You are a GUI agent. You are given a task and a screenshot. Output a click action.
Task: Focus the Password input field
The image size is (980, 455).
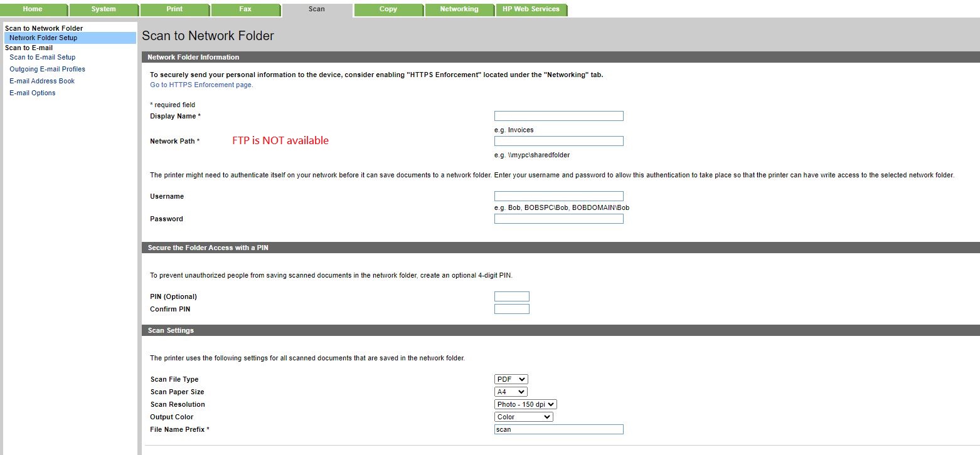[x=559, y=219]
